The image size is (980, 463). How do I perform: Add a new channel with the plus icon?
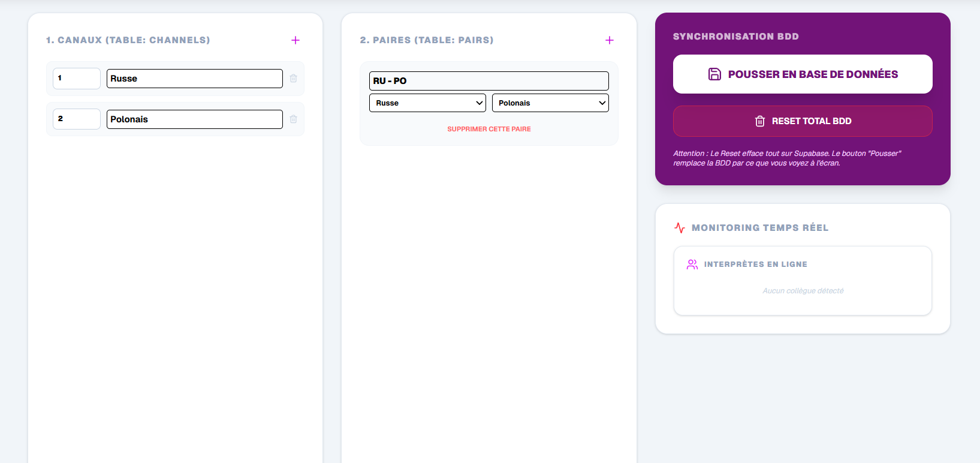[295, 40]
